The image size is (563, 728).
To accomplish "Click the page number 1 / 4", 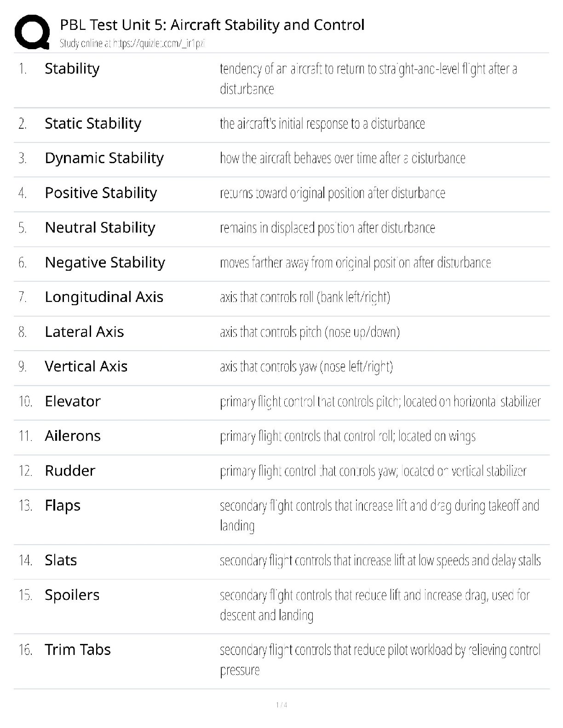I will pos(281,705).
